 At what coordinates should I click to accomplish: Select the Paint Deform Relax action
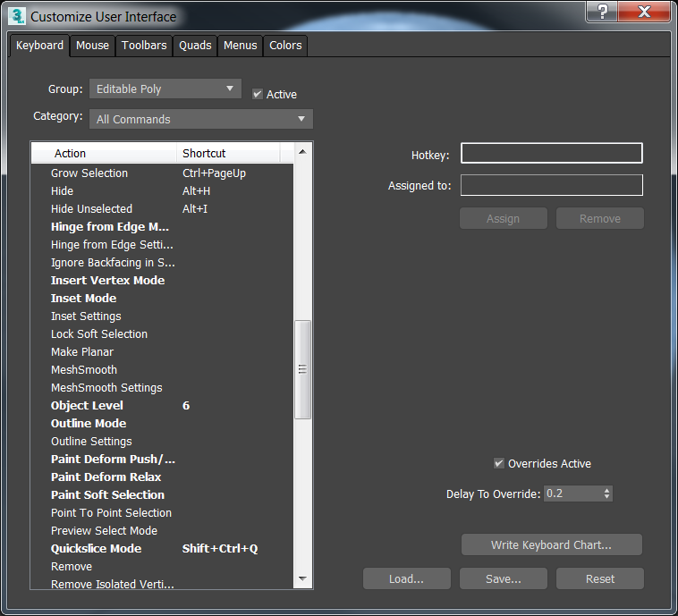[x=106, y=477]
